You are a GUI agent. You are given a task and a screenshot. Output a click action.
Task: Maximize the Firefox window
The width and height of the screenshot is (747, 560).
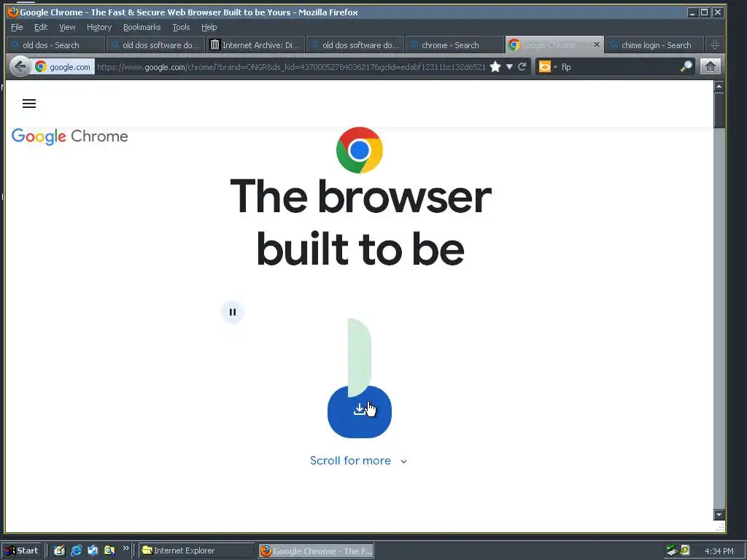click(704, 12)
